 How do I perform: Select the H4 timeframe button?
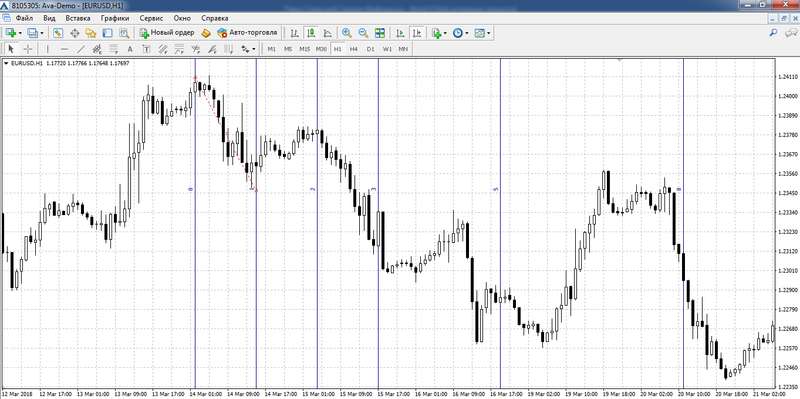coord(353,49)
